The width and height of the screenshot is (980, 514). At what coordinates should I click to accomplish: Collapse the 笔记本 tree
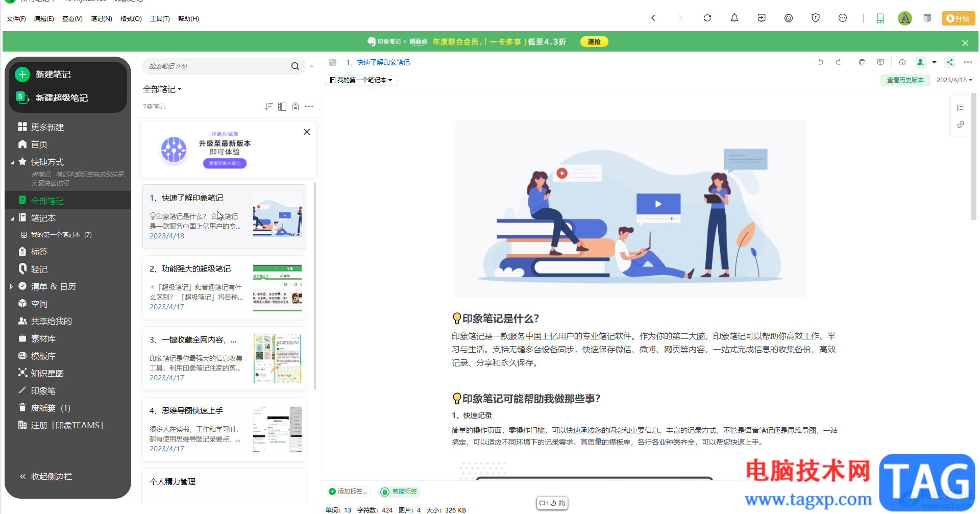click(12, 218)
